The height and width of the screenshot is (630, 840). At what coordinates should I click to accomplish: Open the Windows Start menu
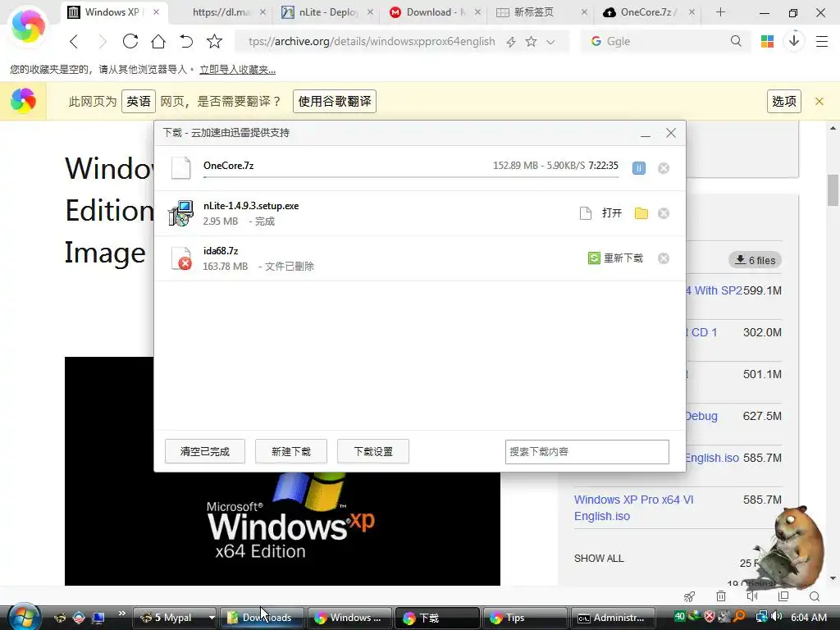(24, 617)
